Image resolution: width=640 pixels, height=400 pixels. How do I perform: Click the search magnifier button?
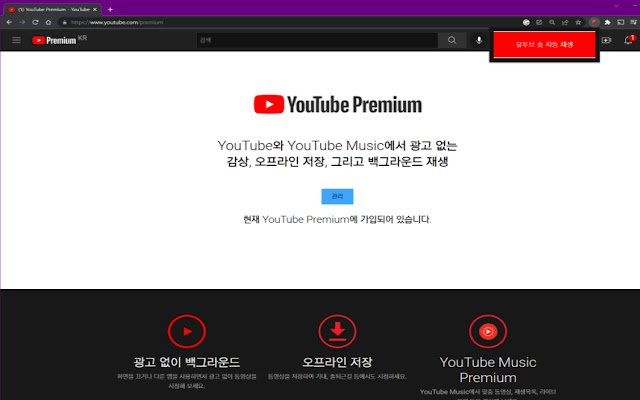click(452, 40)
